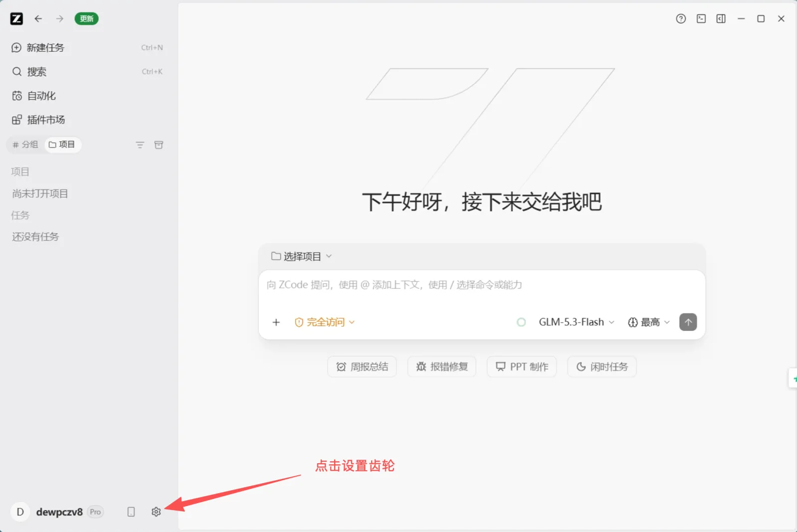797x532 pixels.
Task: Open the GLM-5.3-Flash model dropdown
Action: tap(577, 323)
